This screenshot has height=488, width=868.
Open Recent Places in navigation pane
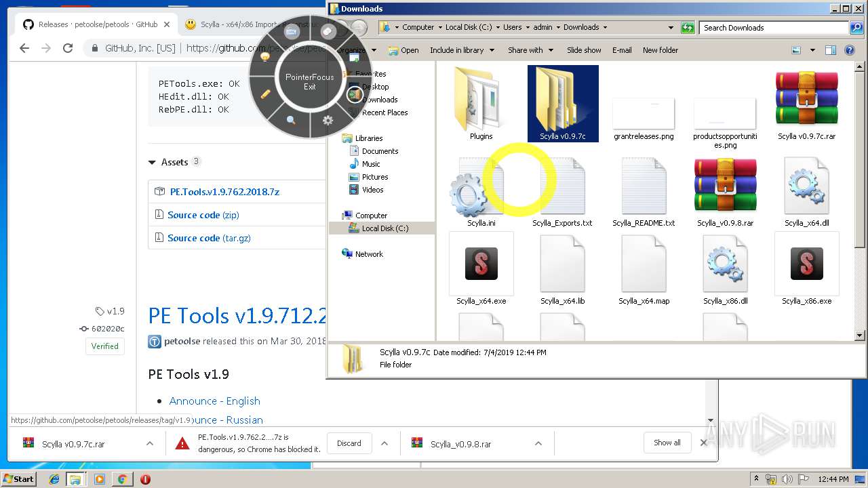[x=384, y=113]
